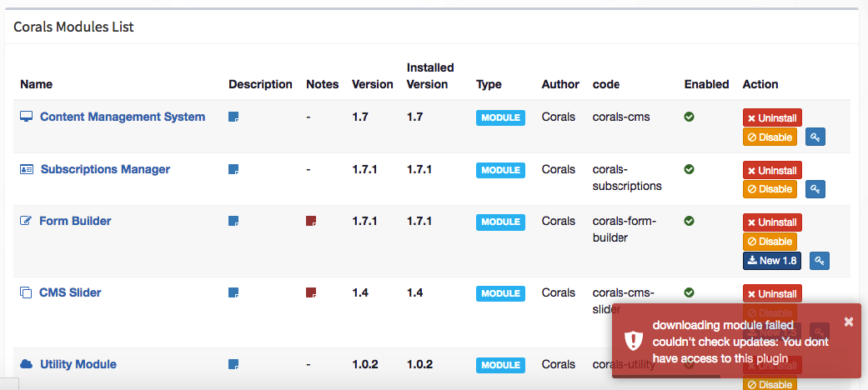This screenshot has width=868, height=390.
Task: Uninstall the Content Management System module
Action: pyautogui.click(x=772, y=117)
